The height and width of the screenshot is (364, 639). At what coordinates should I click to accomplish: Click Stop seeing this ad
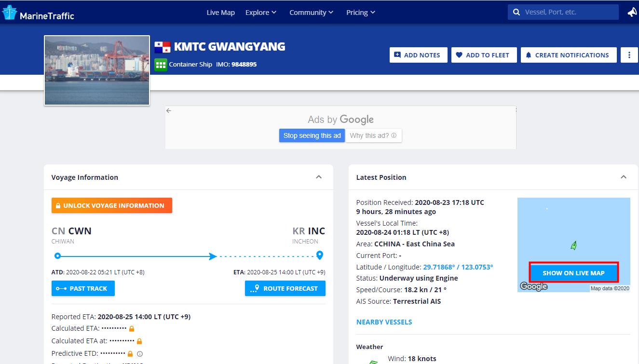[x=312, y=135]
